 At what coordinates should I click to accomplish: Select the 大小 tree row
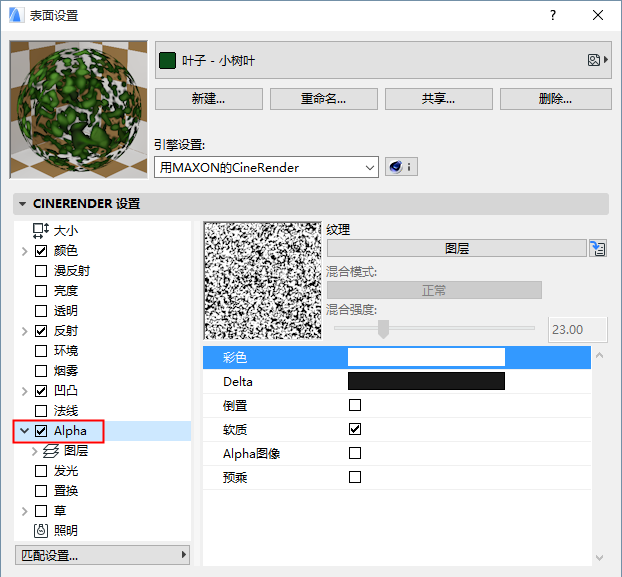(x=102, y=231)
